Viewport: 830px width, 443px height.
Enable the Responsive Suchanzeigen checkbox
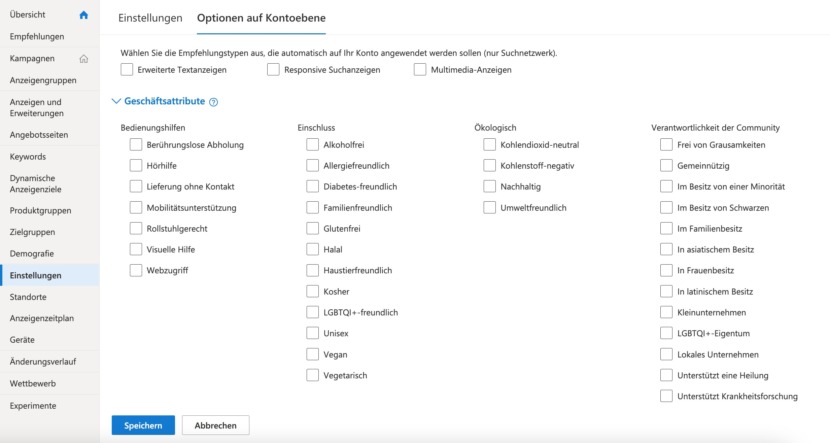(273, 70)
